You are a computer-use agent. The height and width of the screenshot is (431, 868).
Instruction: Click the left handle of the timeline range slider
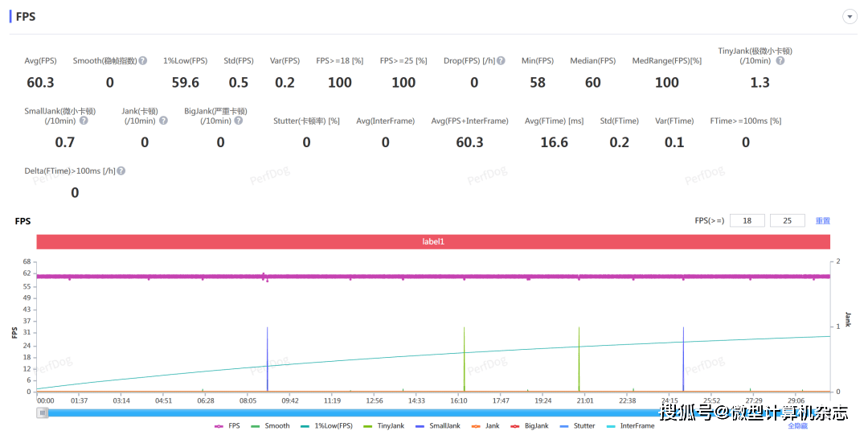(43, 413)
